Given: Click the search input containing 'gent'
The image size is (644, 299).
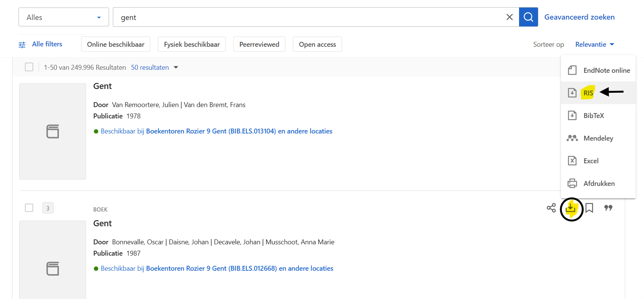Looking at the screenshot, I should click(x=310, y=17).
